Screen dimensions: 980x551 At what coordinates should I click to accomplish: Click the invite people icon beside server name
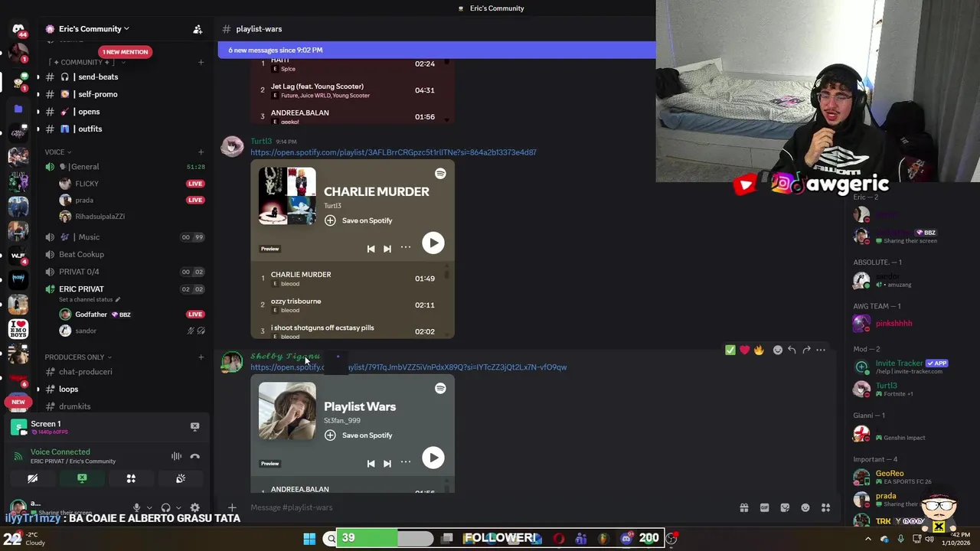[198, 29]
